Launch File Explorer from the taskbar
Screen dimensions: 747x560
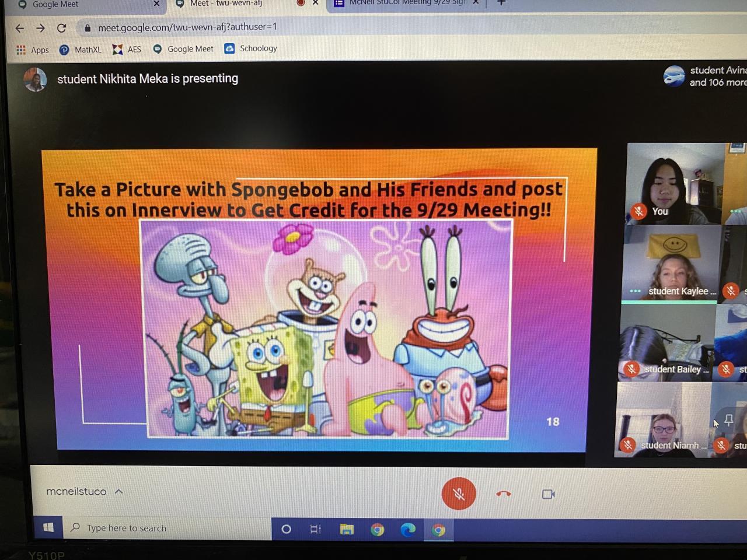pos(347,529)
